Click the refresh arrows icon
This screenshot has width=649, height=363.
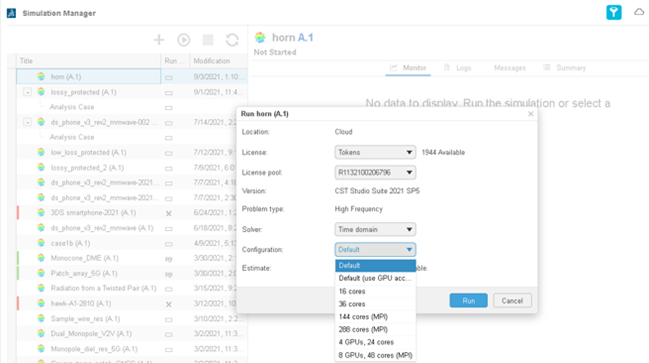[232, 40]
